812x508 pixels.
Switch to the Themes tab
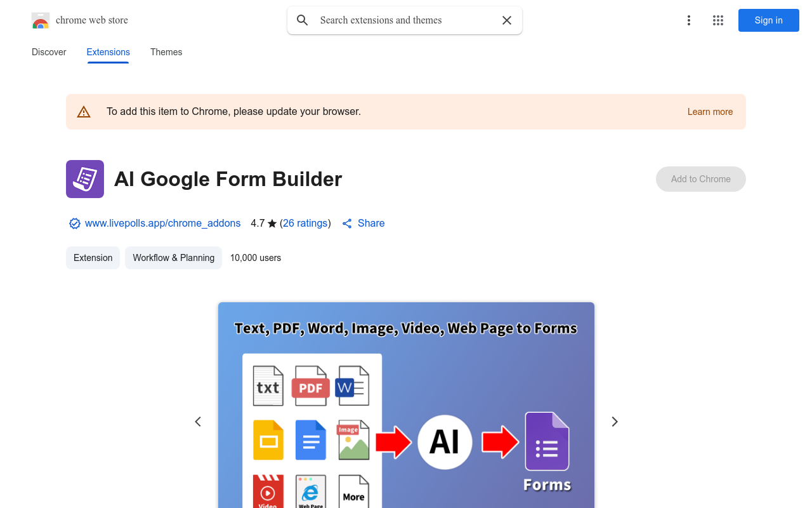(166, 52)
